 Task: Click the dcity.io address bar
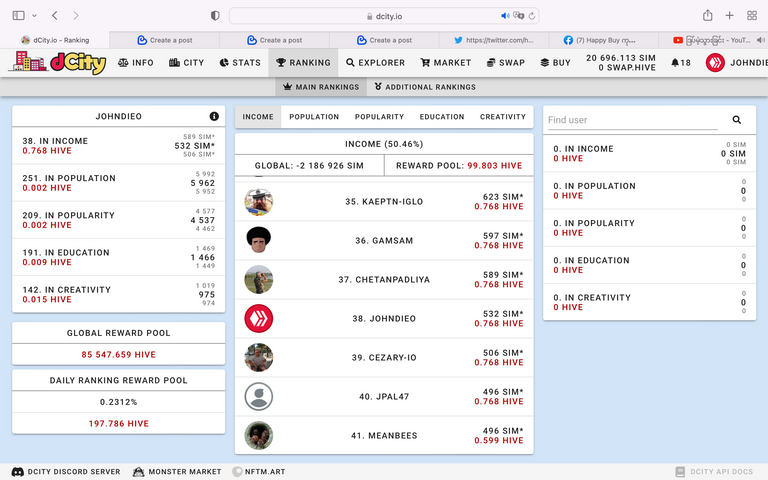[384, 16]
